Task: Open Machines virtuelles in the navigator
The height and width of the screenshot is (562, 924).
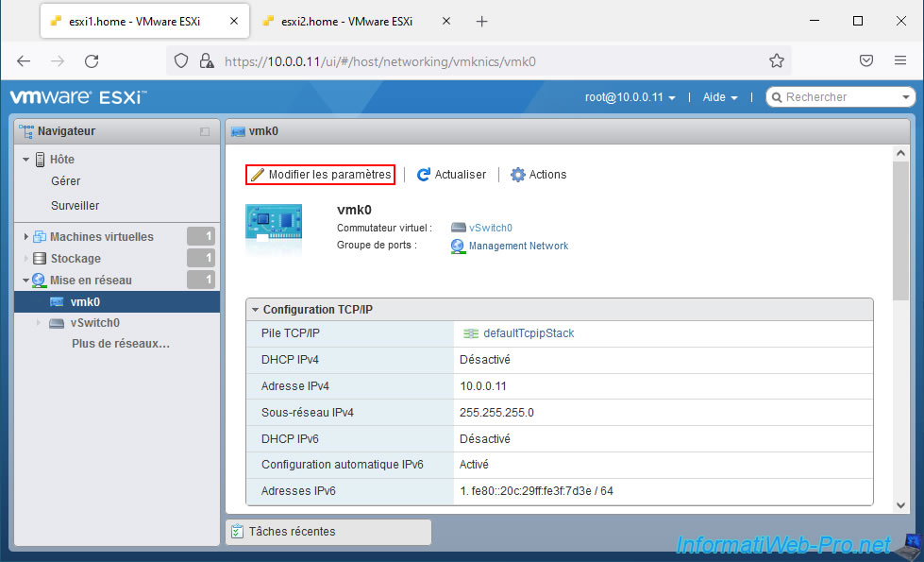Action: [101, 236]
